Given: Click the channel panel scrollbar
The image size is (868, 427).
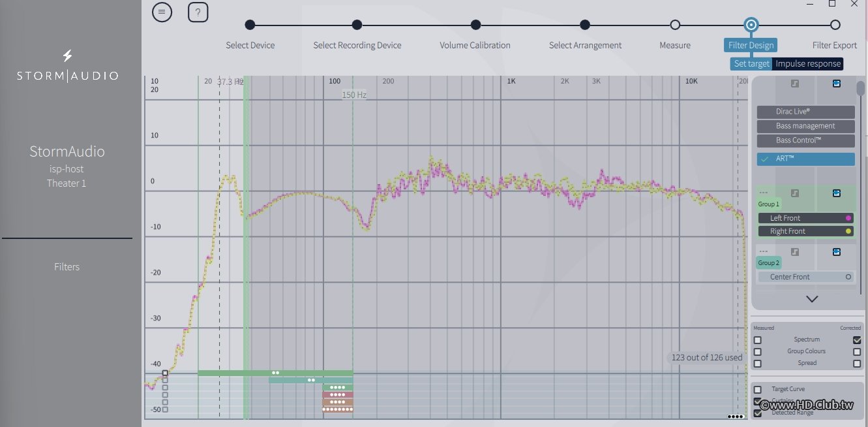Looking at the screenshot, I should tap(861, 88).
